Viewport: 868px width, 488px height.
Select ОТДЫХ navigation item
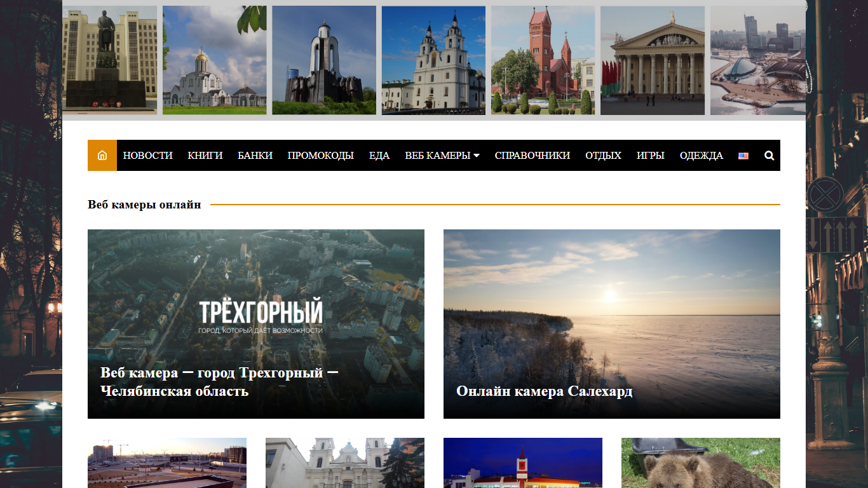[604, 156]
